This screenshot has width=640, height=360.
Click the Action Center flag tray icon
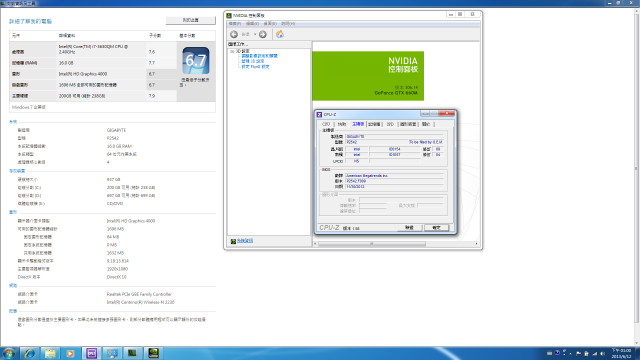point(578,354)
